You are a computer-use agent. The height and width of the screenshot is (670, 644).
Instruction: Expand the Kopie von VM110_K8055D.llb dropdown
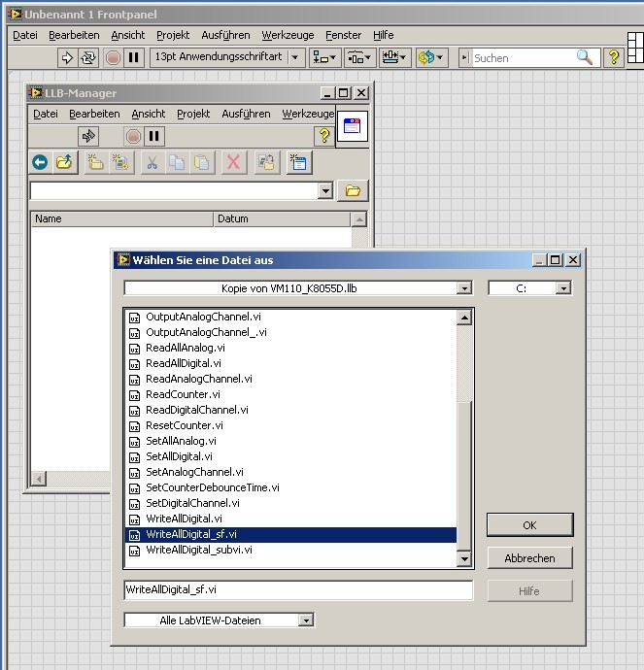464,288
